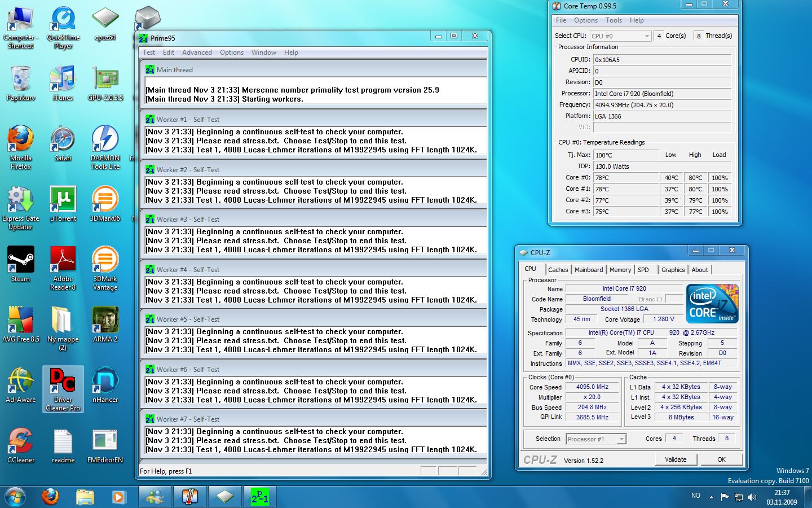Open Prime95 Advanced menu
812x508 pixels.
[197, 52]
